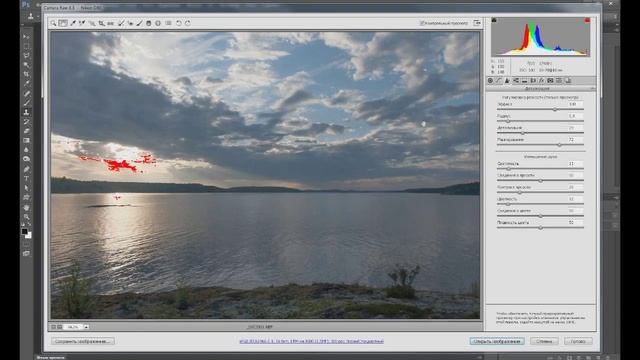This screenshot has height=360, width=640.
Task: Click the Color noise reduction slider handle
Action: point(508,204)
